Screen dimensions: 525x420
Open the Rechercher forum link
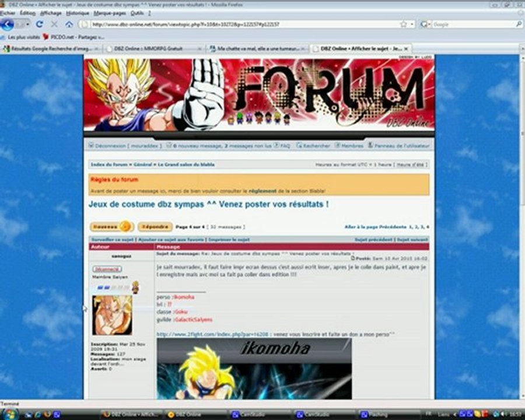(316, 146)
